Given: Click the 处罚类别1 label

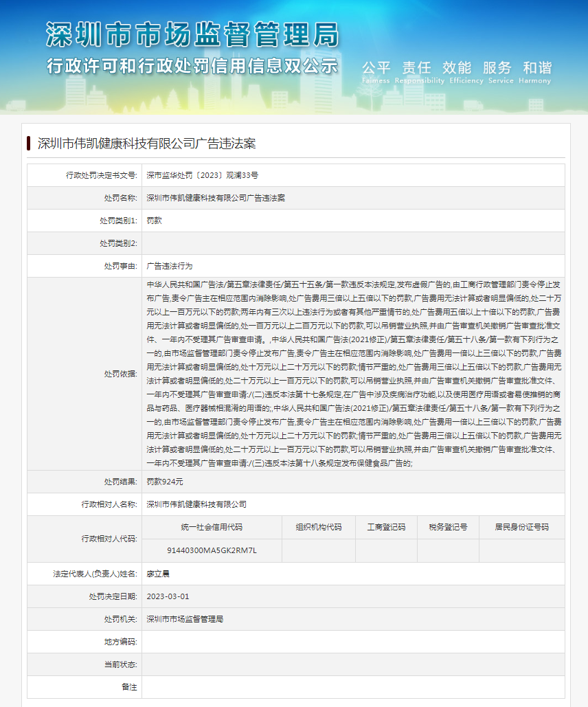Looking at the screenshot, I should click(x=118, y=221).
